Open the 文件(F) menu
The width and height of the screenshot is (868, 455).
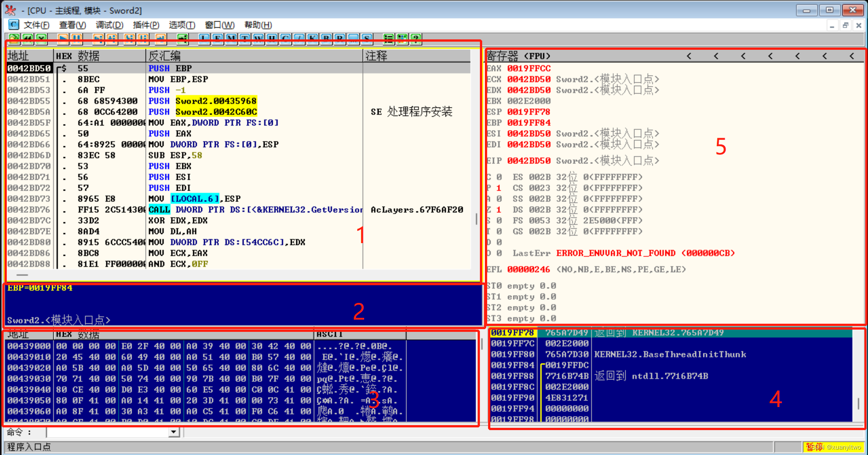37,25
